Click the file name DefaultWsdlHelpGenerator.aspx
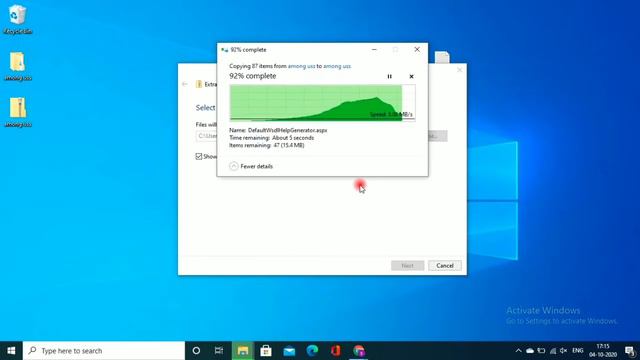The width and height of the screenshot is (640, 360). click(287, 130)
